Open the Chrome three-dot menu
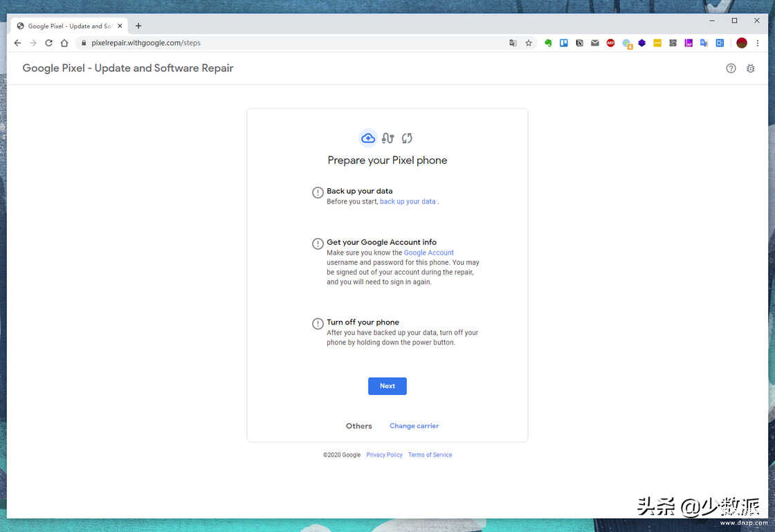 (757, 43)
